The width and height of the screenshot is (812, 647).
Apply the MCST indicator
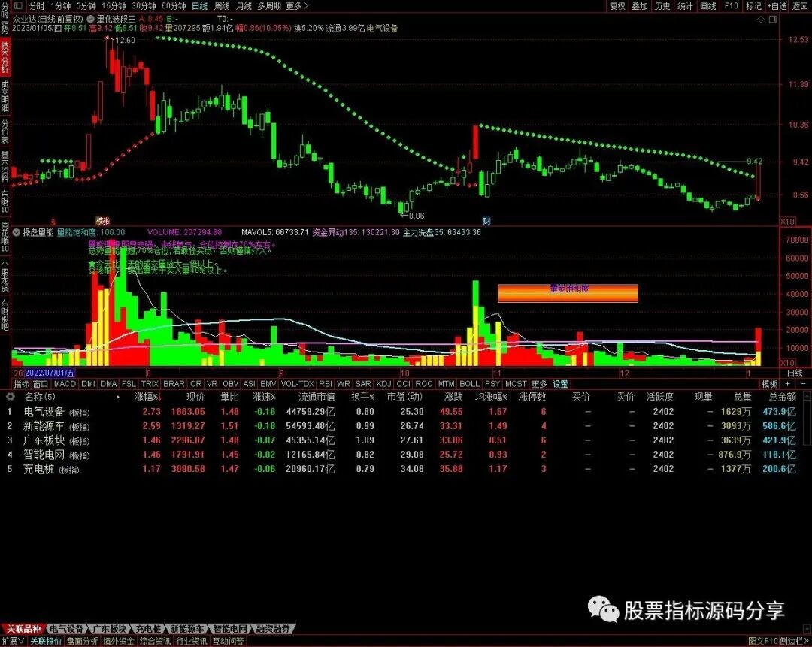[x=515, y=384]
